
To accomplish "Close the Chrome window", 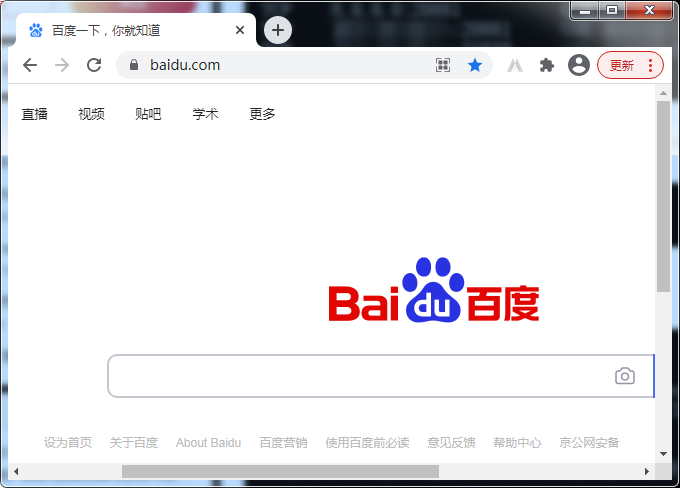I will coord(649,11).
